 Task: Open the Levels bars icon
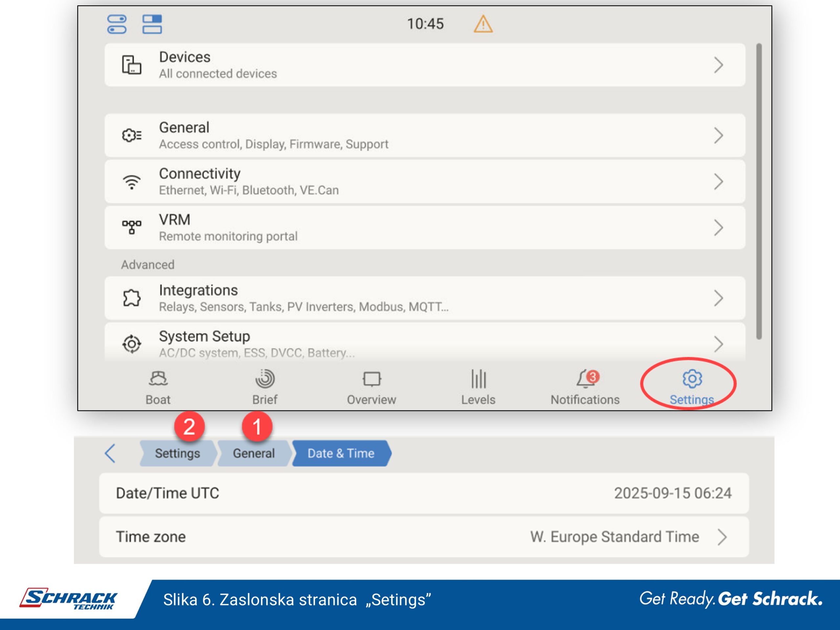tap(478, 379)
